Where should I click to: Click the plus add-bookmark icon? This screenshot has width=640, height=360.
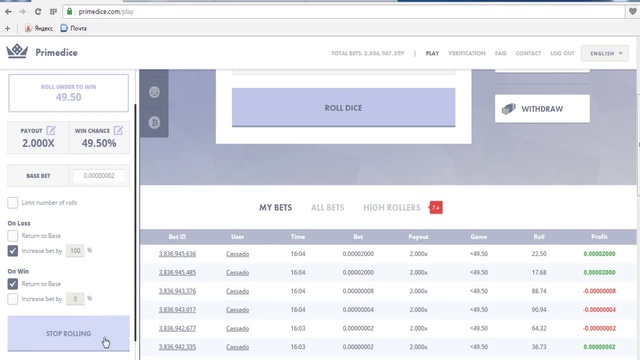point(7,28)
